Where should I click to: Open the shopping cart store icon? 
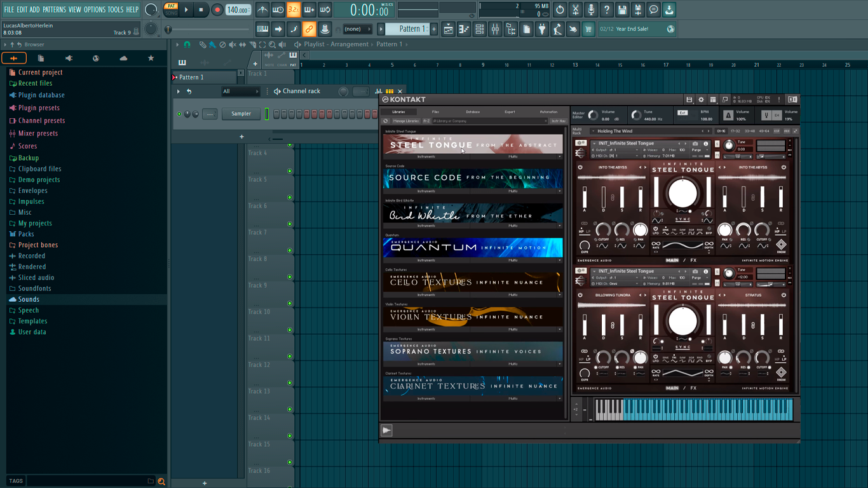[x=588, y=29]
